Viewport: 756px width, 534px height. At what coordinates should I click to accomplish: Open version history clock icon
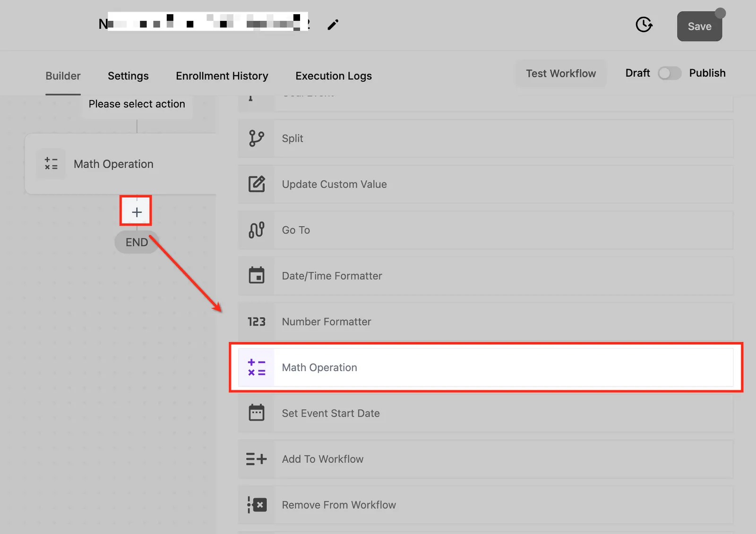[x=644, y=25]
